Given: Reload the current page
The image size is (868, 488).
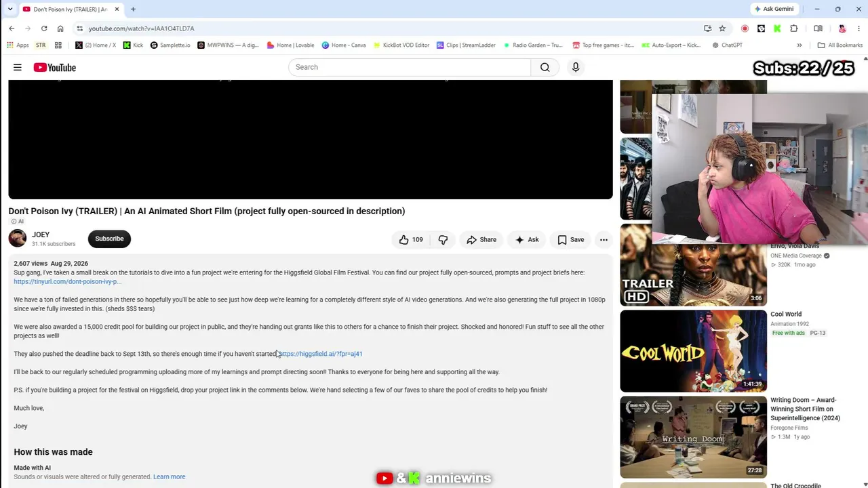Looking at the screenshot, I should click(44, 28).
